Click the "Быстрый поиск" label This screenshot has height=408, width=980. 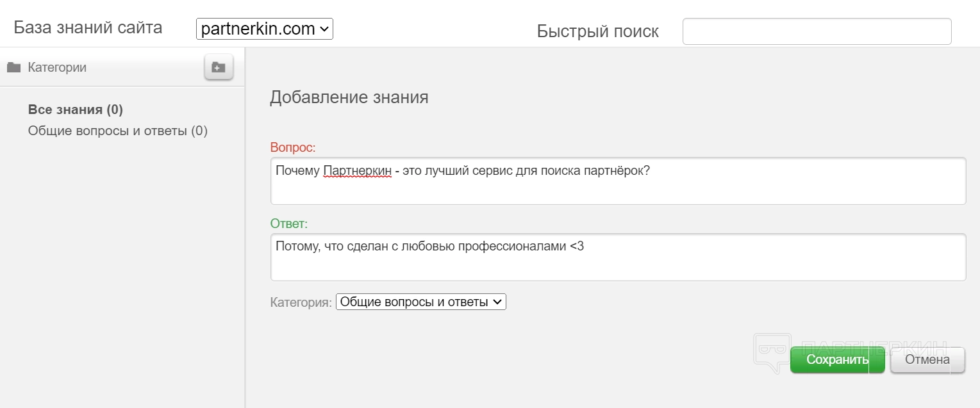[x=597, y=31]
